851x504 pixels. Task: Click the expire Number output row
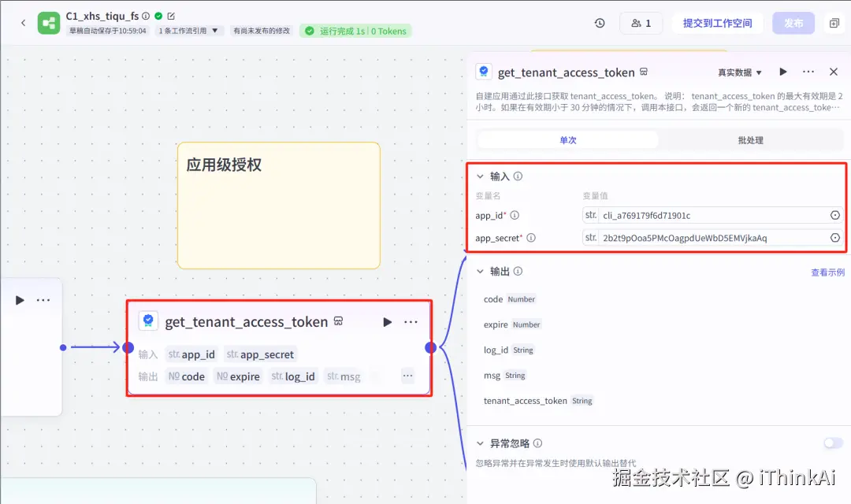pyautogui.click(x=512, y=324)
